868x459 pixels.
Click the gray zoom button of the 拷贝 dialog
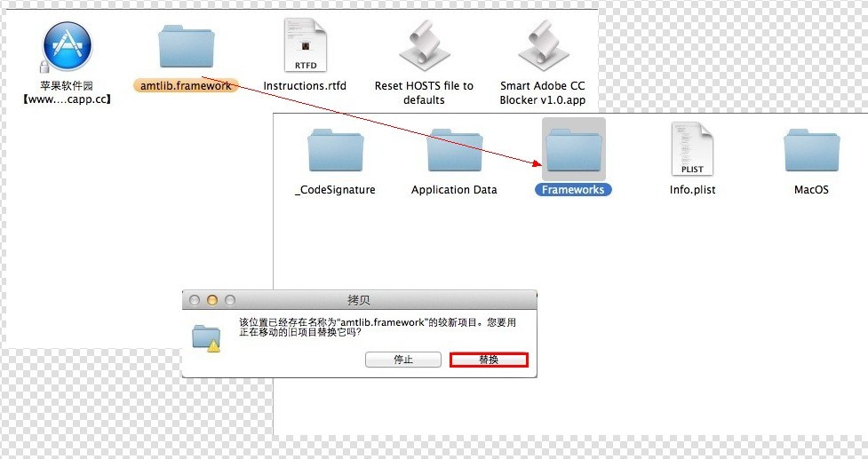click(230, 300)
